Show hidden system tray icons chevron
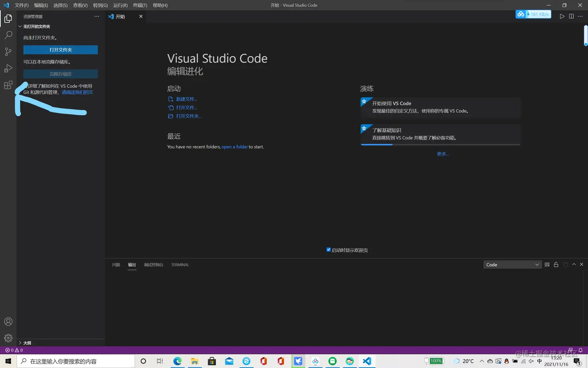 (x=481, y=361)
